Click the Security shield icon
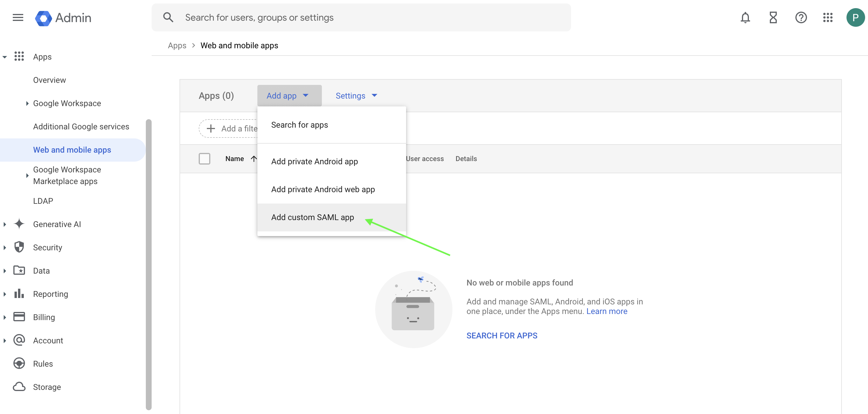868x414 pixels. (19, 247)
